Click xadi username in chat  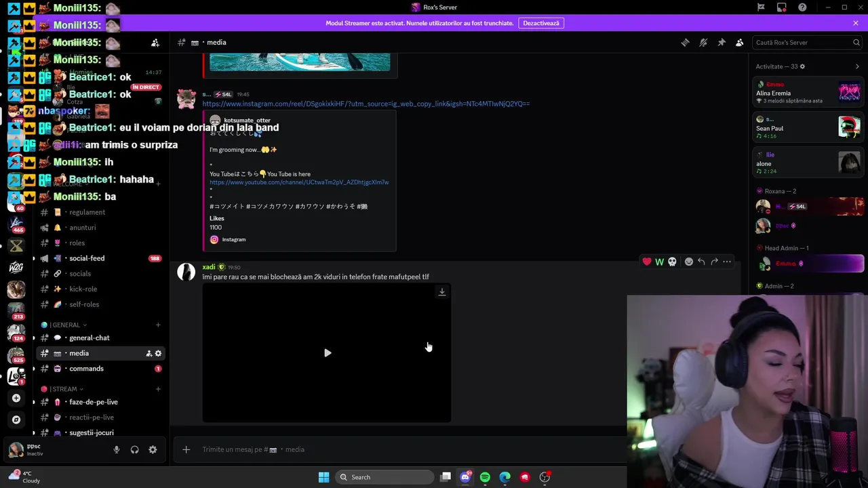pyautogui.click(x=208, y=267)
